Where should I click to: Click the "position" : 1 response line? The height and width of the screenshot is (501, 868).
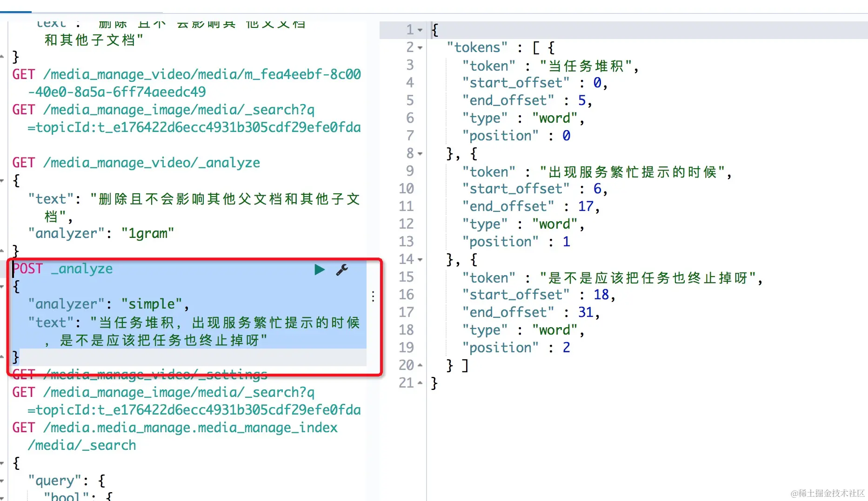pyautogui.click(x=516, y=242)
